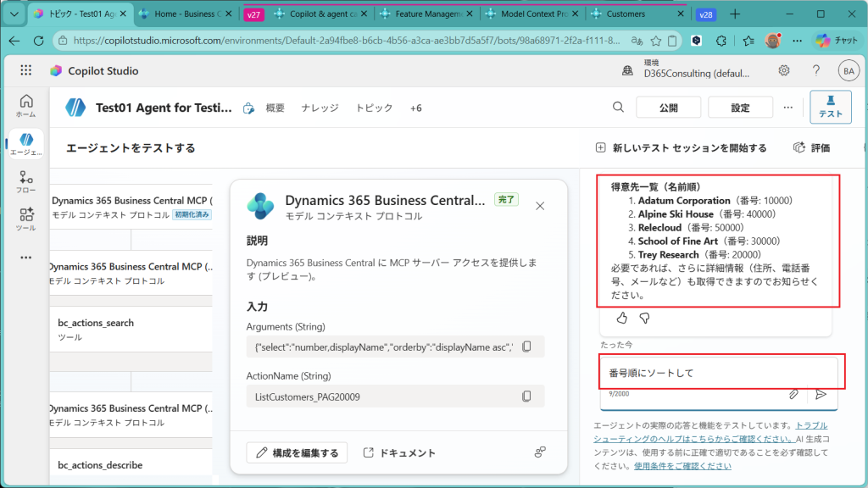868x488 pixels.
Task: Open the app launcher waffle icon
Action: (x=26, y=71)
